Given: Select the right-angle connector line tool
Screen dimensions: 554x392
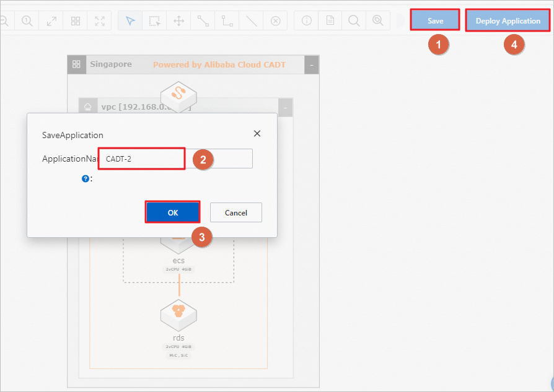Looking at the screenshot, I should 227,21.
